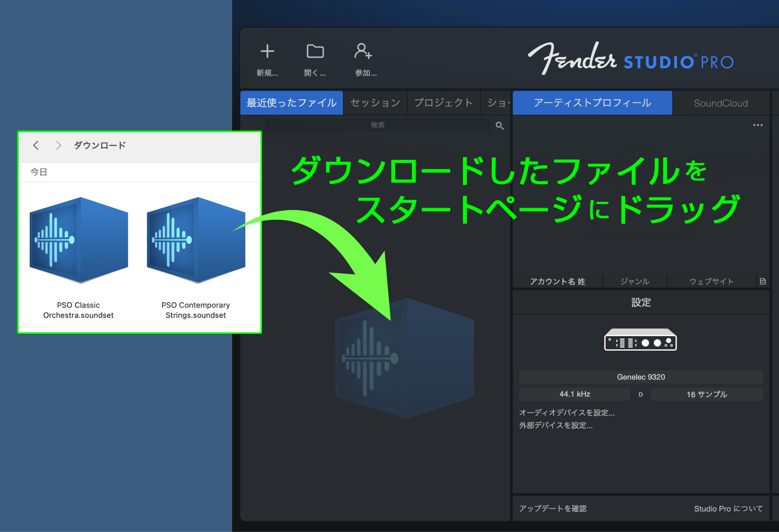Click the document icon beside ウェブサイト
This screenshot has width=779, height=532.
[763, 281]
